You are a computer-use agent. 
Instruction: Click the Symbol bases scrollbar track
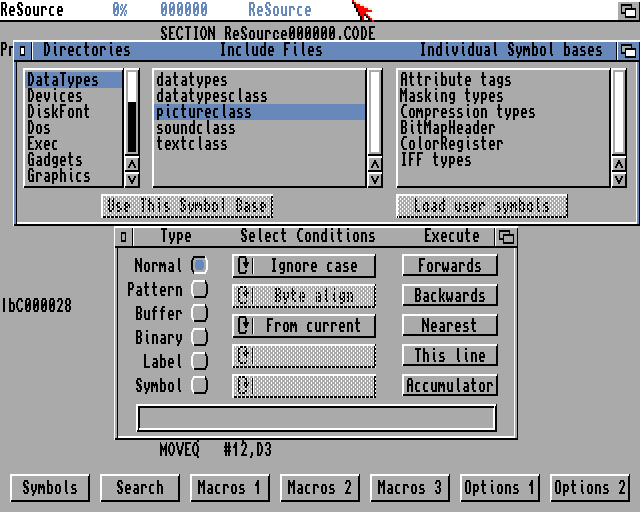point(619,113)
